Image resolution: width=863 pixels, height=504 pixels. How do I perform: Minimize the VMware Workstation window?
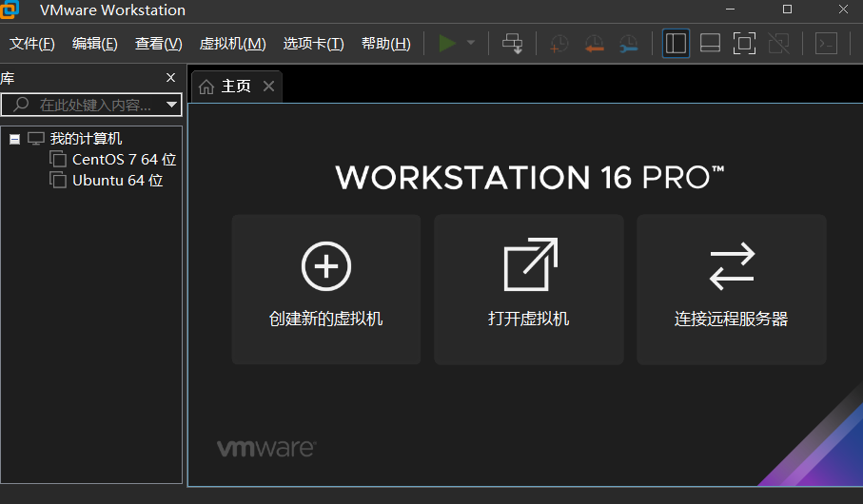731,10
